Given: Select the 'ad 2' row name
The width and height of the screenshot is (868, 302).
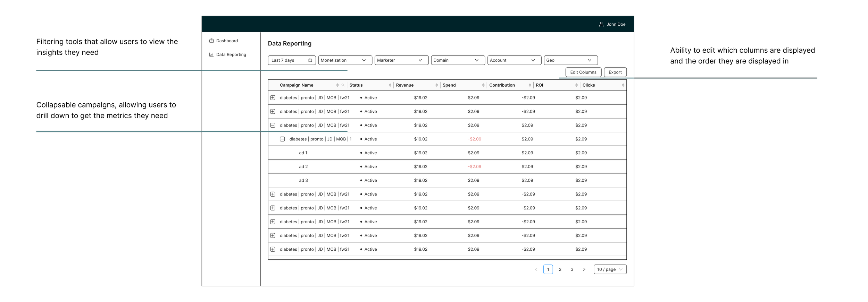Looking at the screenshot, I should click(x=303, y=167).
